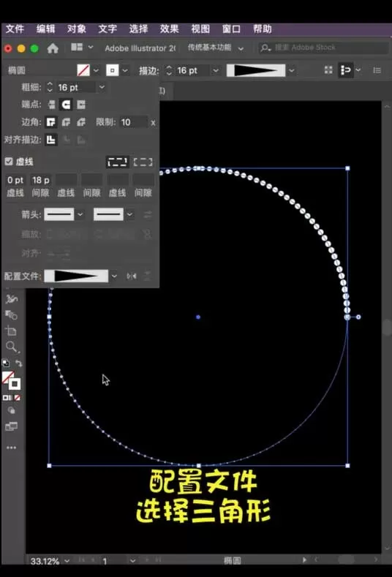Open the 帮助 menu
Image resolution: width=392 pixels, height=577 pixels.
tap(262, 29)
